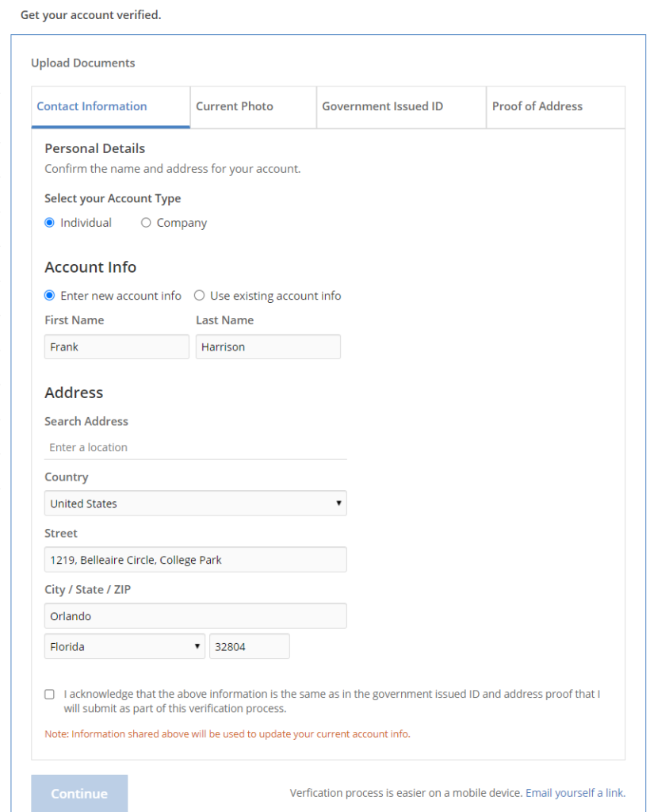650x812 pixels.
Task: Tick the acknowledgement checkbox
Action: coord(50,695)
